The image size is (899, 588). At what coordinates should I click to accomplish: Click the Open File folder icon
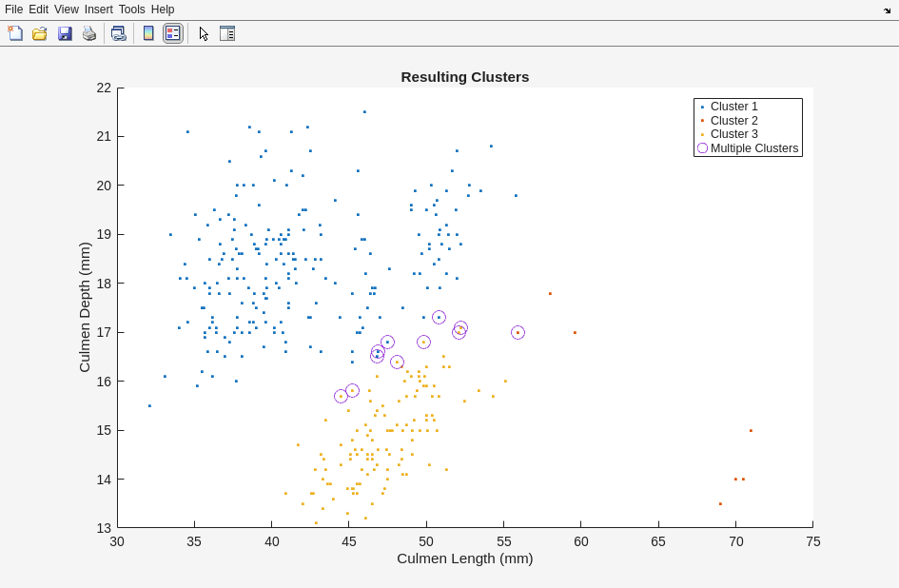pyautogui.click(x=40, y=33)
